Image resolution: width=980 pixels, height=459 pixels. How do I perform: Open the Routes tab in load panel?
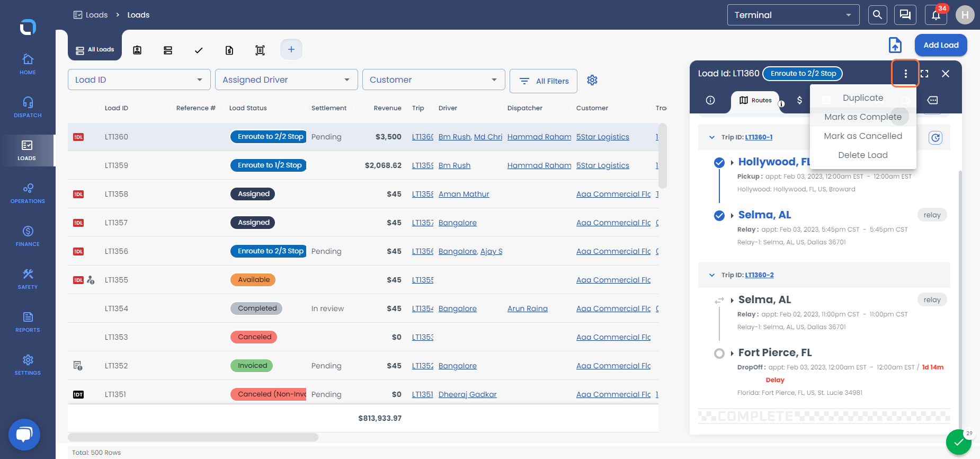click(755, 101)
